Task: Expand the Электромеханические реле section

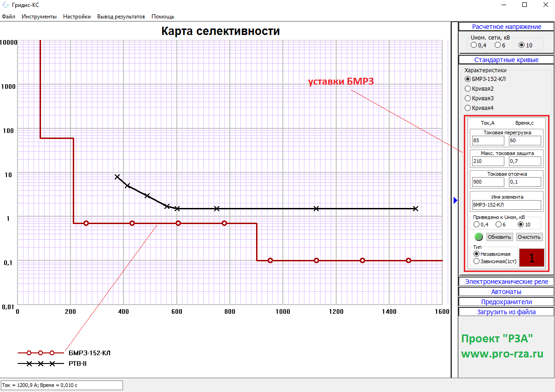Action: pos(506,282)
